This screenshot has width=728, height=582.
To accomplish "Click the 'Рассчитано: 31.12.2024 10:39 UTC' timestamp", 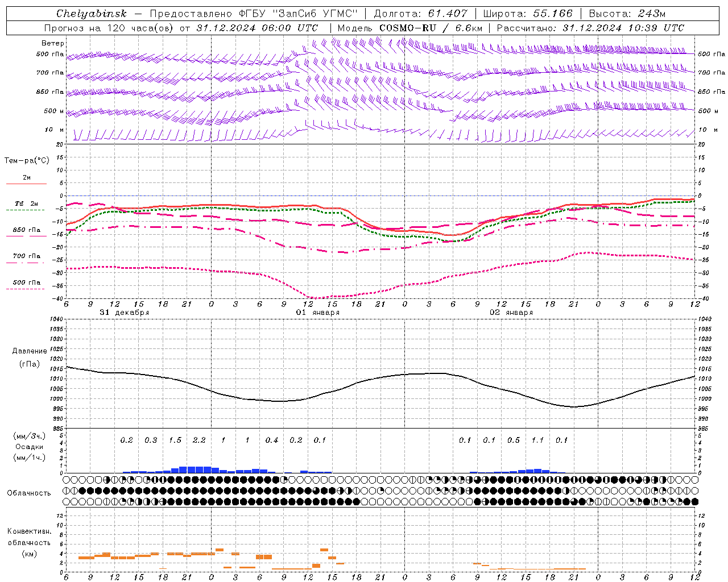I will click(590, 28).
